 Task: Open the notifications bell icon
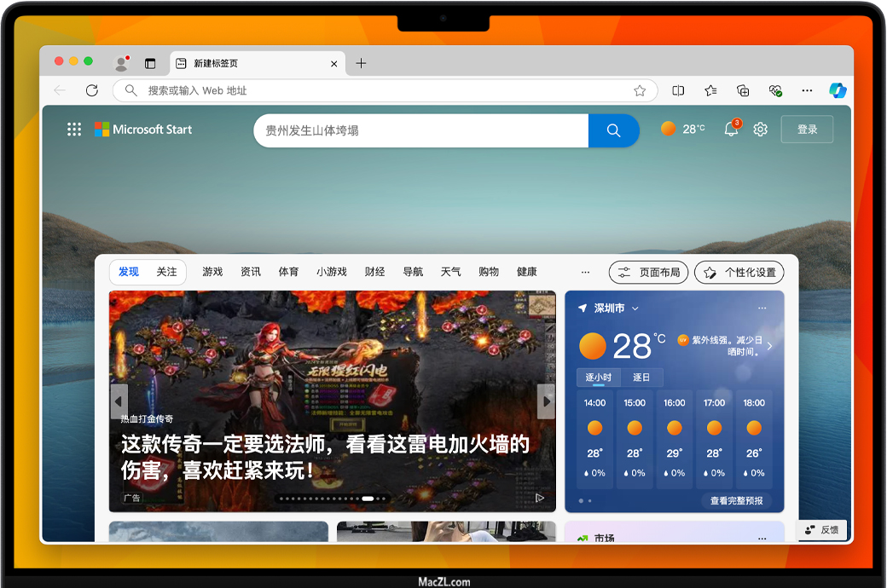pos(731,130)
